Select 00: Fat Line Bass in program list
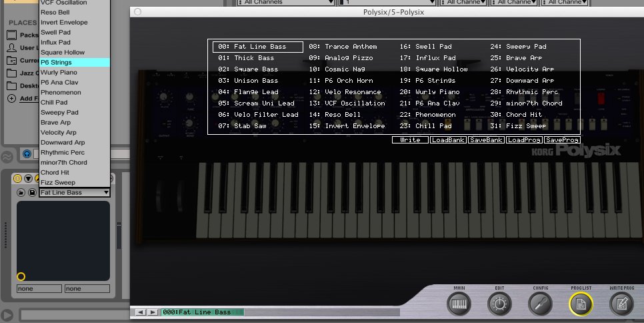 258,47
